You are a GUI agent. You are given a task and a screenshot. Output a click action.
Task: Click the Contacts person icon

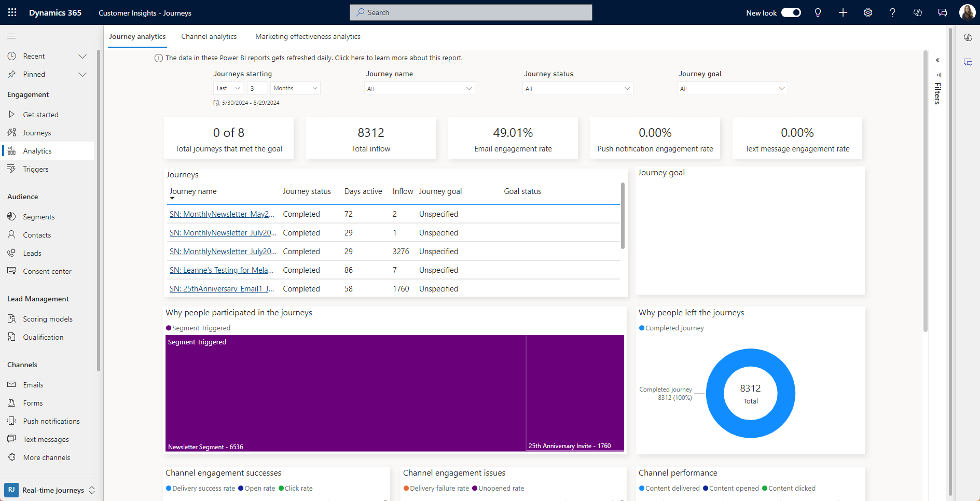pyautogui.click(x=11, y=234)
